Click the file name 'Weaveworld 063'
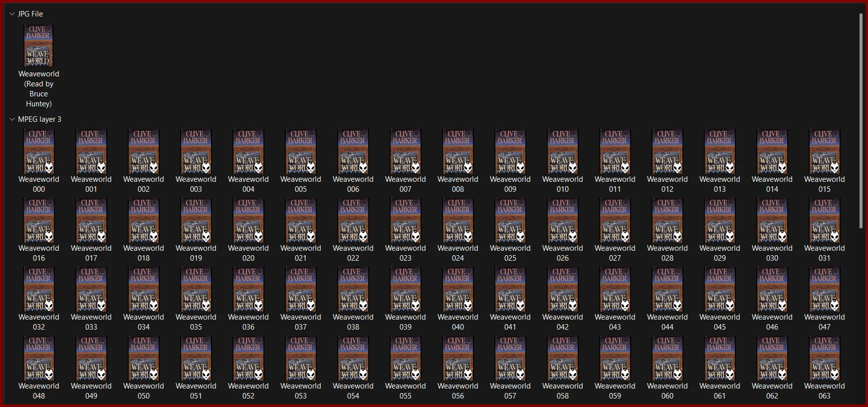The image size is (868, 407). tap(825, 391)
